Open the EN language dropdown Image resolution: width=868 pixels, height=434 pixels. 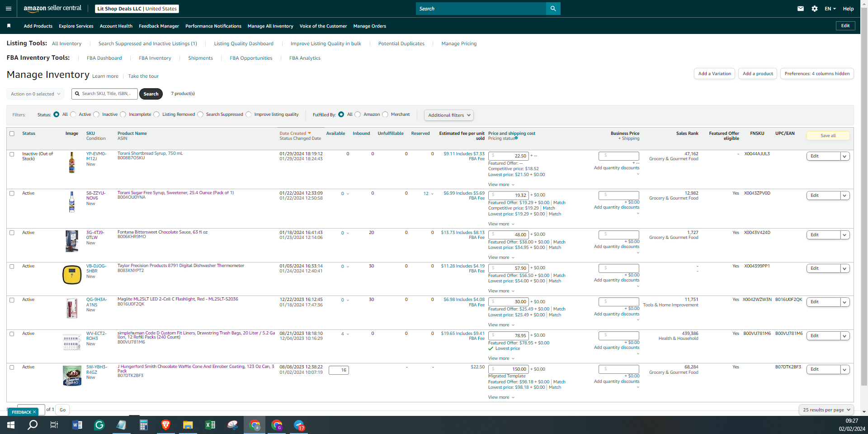coord(830,9)
